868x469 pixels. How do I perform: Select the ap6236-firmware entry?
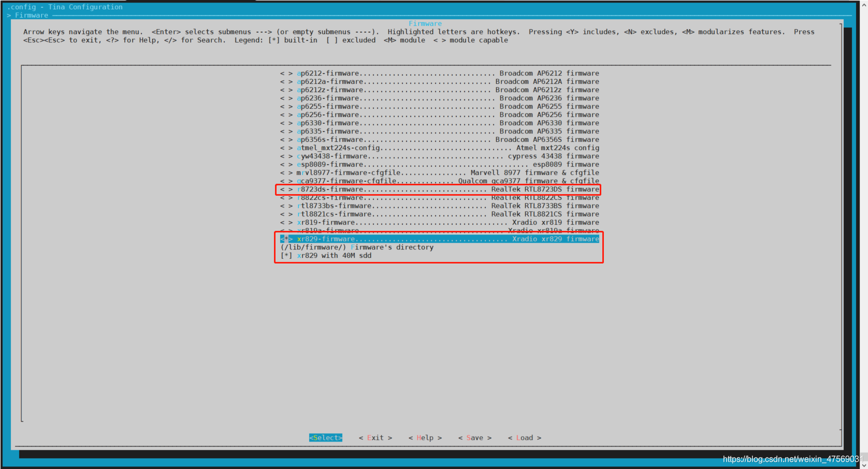[440, 98]
